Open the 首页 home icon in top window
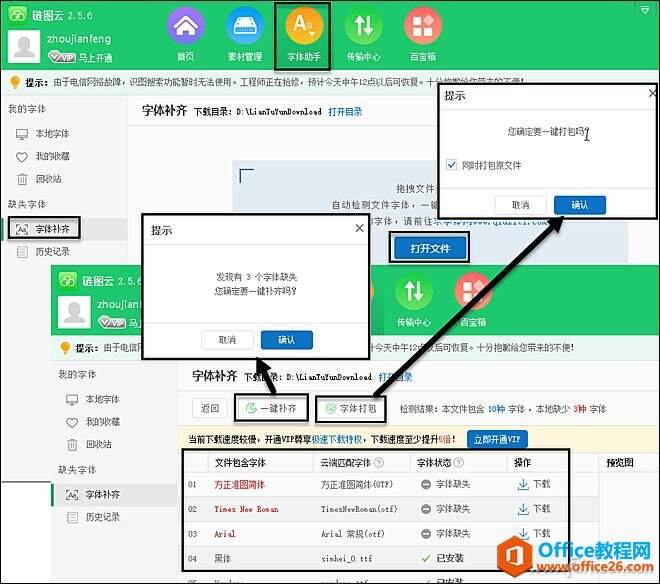The height and width of the screenshot is (584, 660). (x=186, y=35)
